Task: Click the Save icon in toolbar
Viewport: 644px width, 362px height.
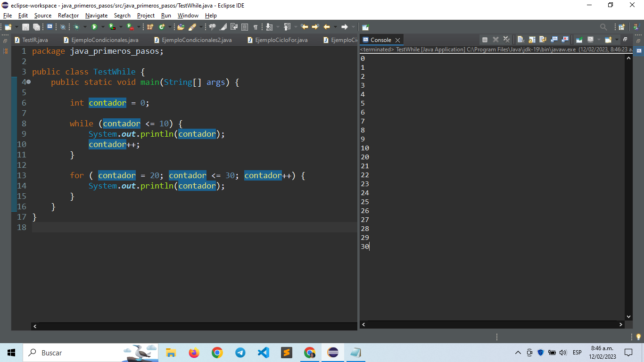Action: click(x=25, y=27)
